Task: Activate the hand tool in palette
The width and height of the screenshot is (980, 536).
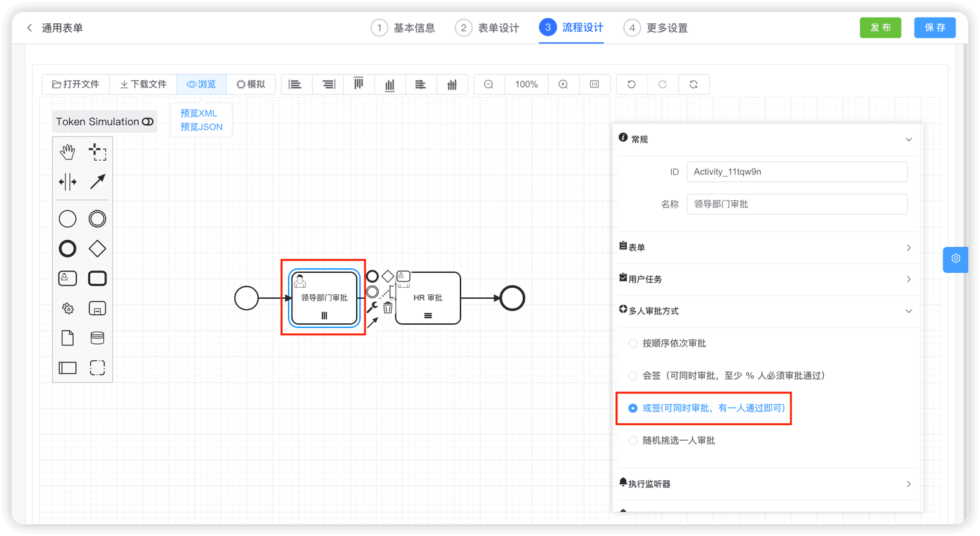Action: tap(67, 152)
